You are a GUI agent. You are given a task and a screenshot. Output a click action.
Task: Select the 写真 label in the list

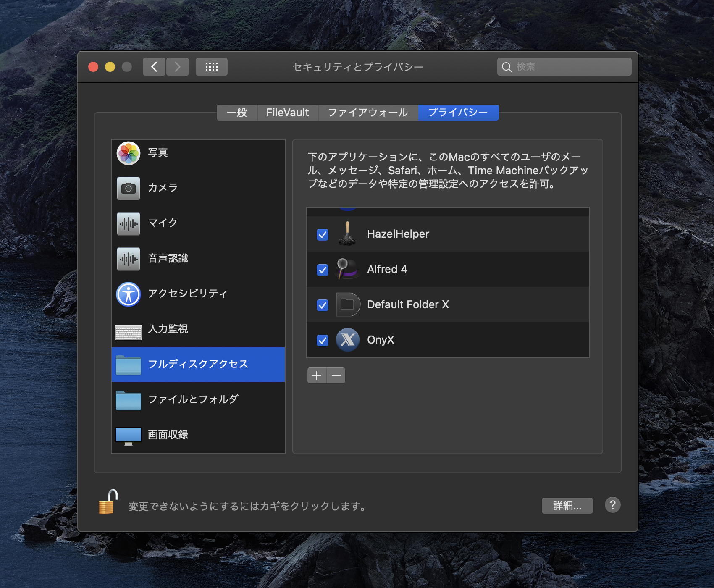click(158, 152)
